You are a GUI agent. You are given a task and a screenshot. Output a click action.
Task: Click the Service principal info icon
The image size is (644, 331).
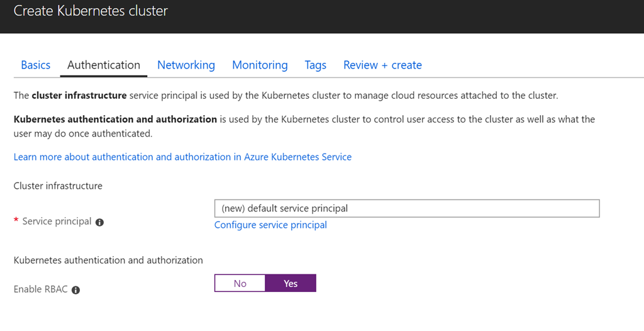[x=99, y=222]
